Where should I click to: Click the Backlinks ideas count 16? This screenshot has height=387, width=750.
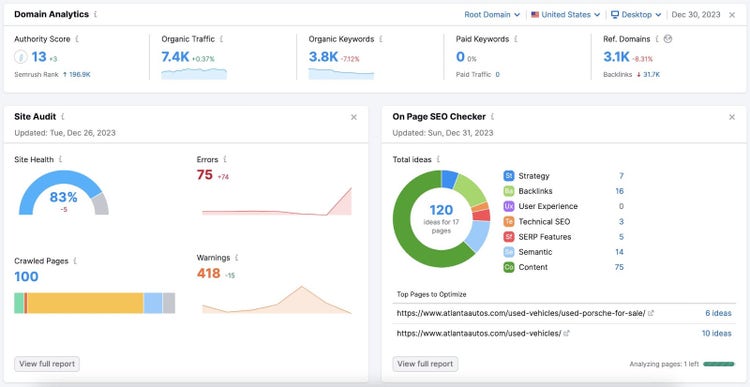pyautogui.click(x=619, y=191)
